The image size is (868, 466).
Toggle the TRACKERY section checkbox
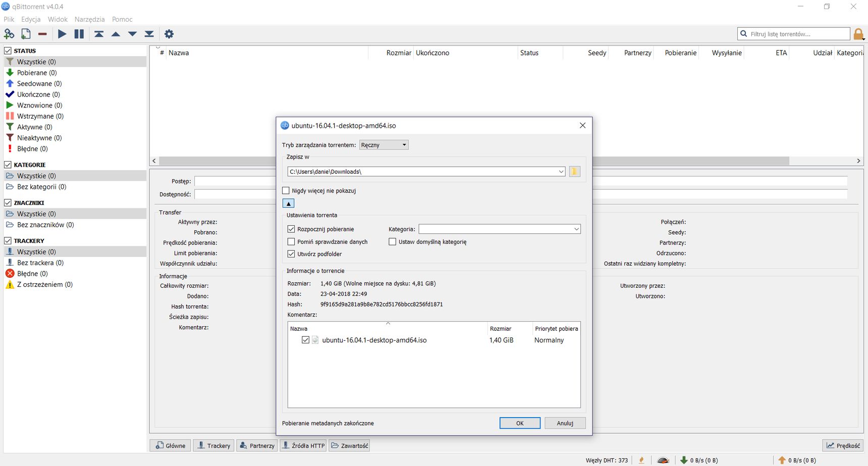pyautogui.click(x=8, y=241)
